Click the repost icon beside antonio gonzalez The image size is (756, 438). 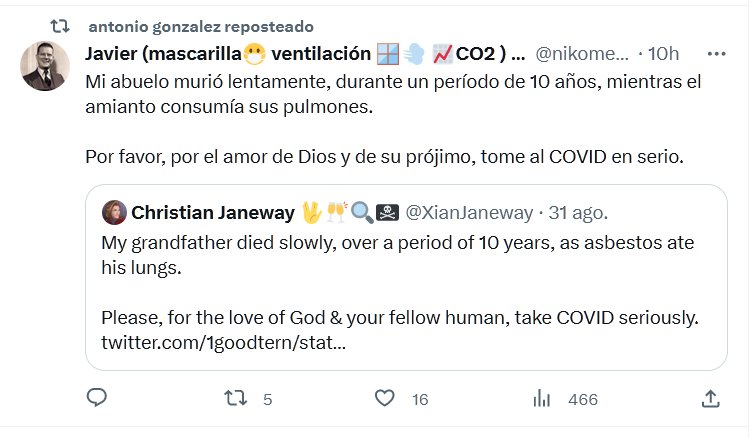60,25
